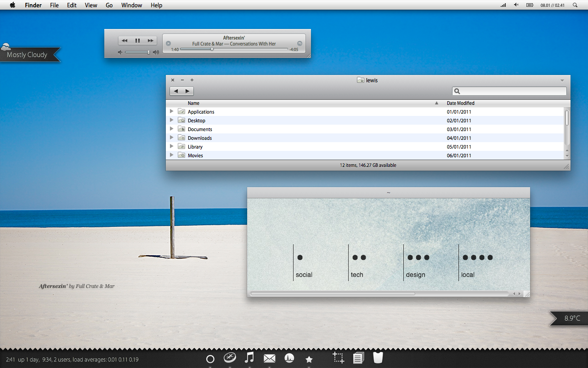Toggle Finder toolbar with top-right arrow
The height and width of the screenshot is (368, 588).
point(562,80)
